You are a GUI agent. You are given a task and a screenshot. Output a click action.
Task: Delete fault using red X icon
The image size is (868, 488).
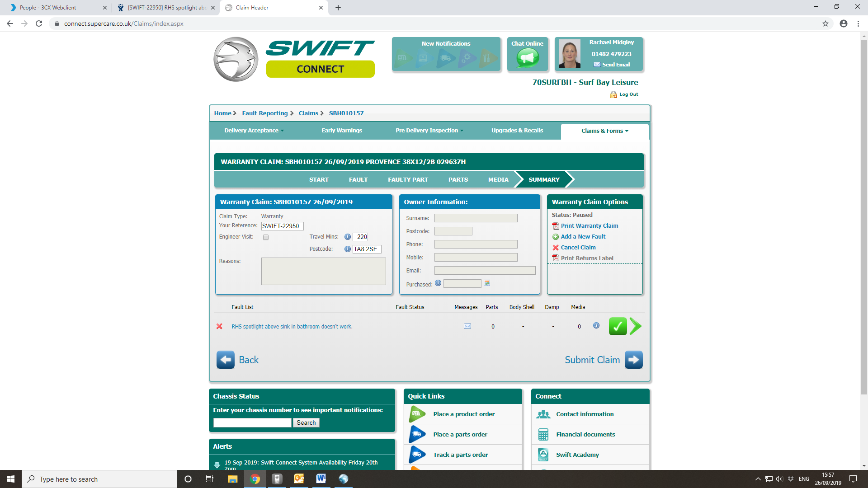pos(219,326)
